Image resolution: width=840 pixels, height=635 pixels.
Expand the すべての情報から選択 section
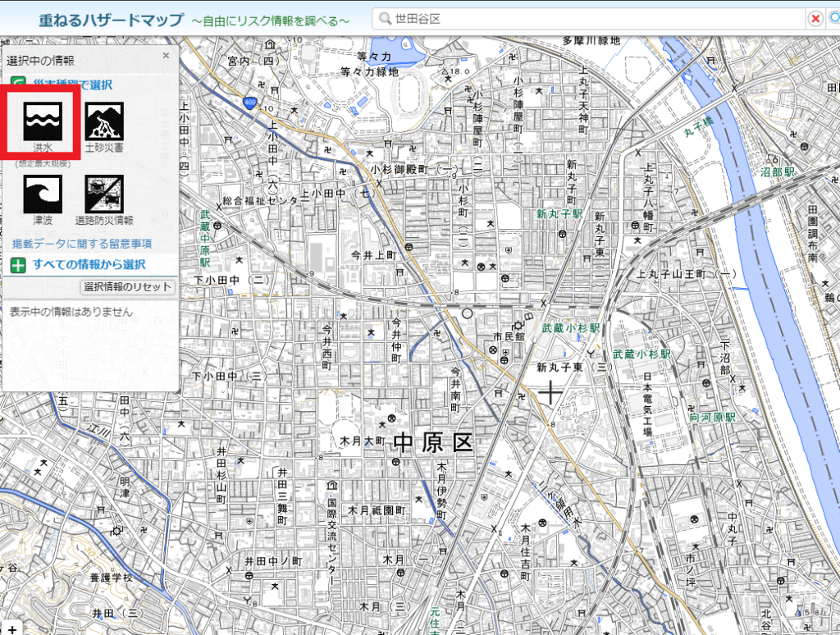point(89,264)
